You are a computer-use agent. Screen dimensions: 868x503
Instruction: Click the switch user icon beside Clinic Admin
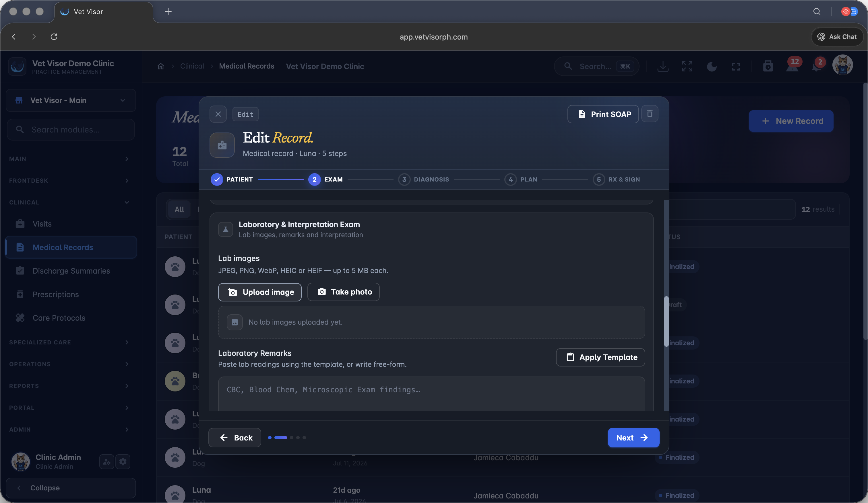(x=107, y=461)
